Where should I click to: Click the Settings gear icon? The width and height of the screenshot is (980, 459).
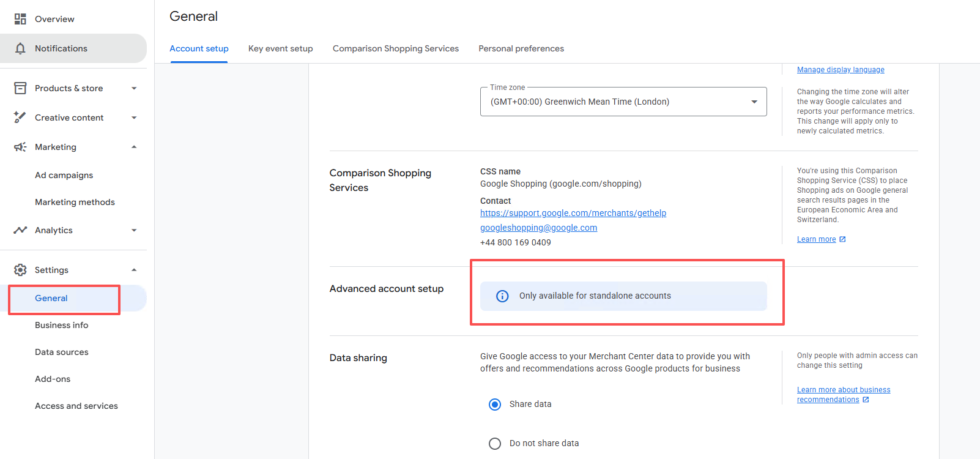point(20,270)
